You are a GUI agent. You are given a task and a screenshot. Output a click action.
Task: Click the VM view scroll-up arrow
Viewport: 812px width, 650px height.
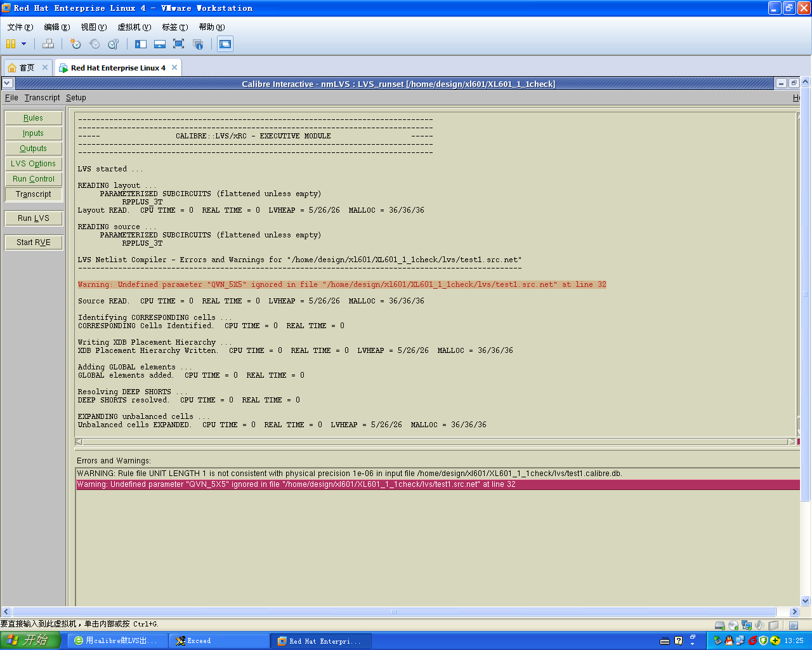pyautogui.click(x=806, y=82)
